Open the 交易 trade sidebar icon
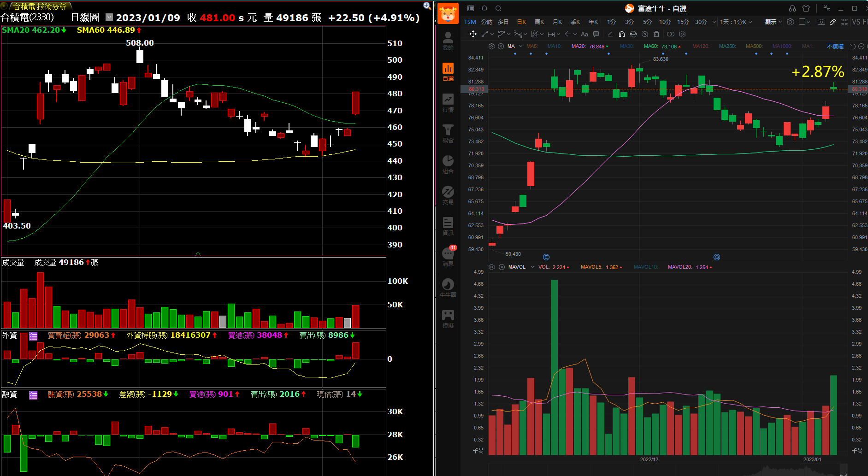Screen dimensions: 868x476 [448, 195]
